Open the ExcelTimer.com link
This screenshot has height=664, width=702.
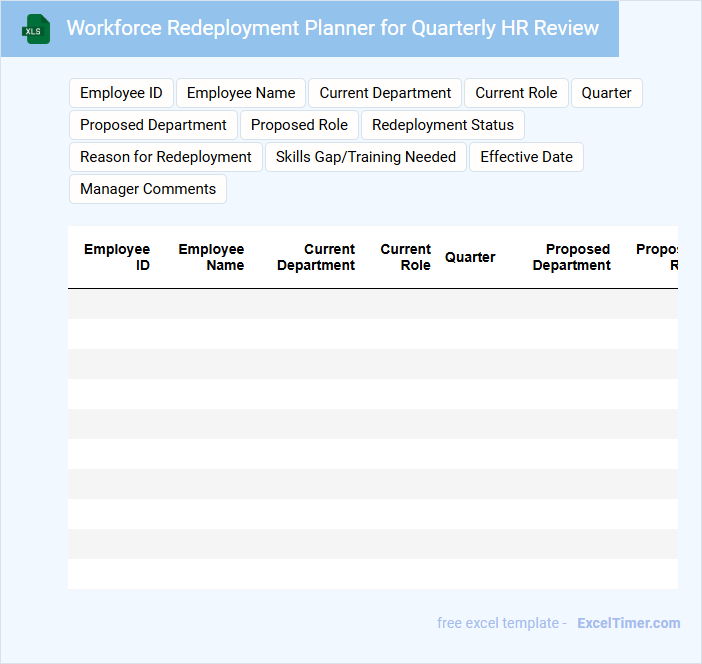click(628, 623)
